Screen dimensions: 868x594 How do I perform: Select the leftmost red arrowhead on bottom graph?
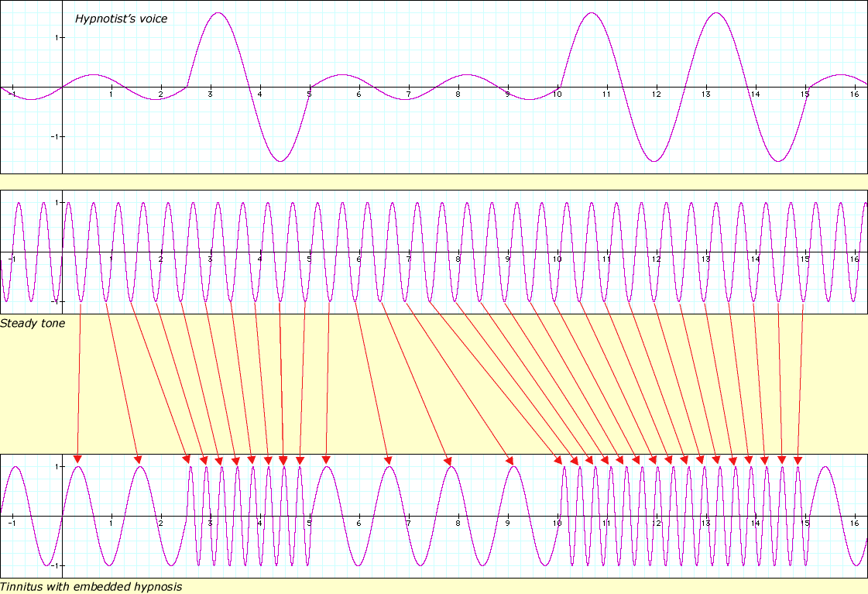(x=77, y=459)
